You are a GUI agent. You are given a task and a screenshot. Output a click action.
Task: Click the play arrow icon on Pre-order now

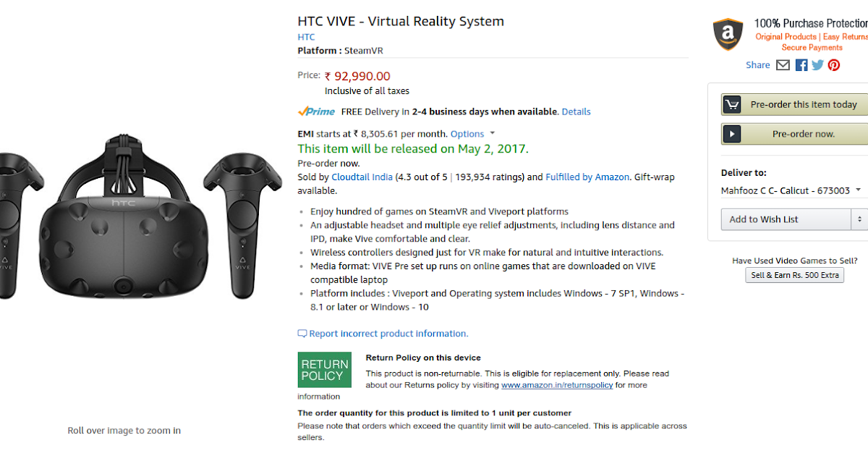[x=732, y=134]
